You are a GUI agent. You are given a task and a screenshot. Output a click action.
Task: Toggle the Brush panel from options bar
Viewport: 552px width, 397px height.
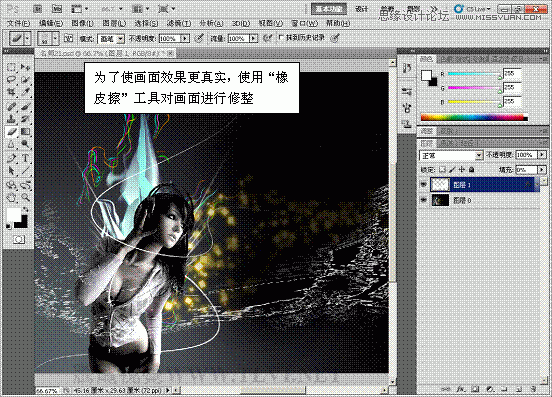(x=68, y=38)
